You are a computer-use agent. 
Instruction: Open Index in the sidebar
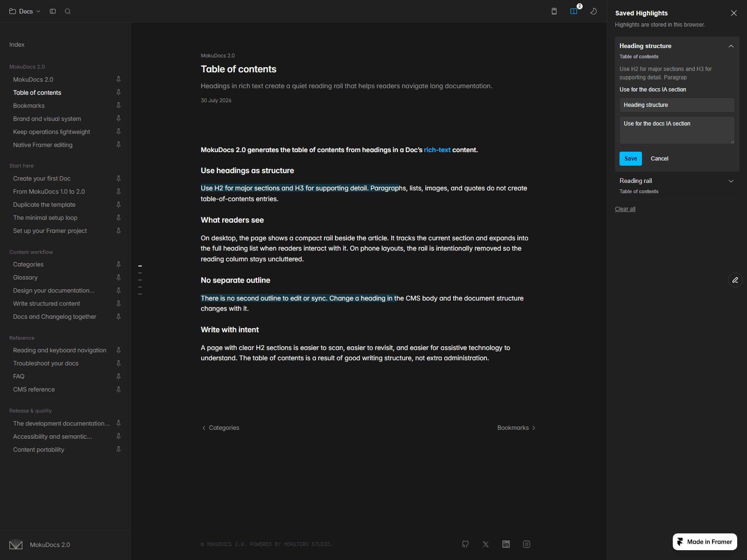tap(17, 44)
